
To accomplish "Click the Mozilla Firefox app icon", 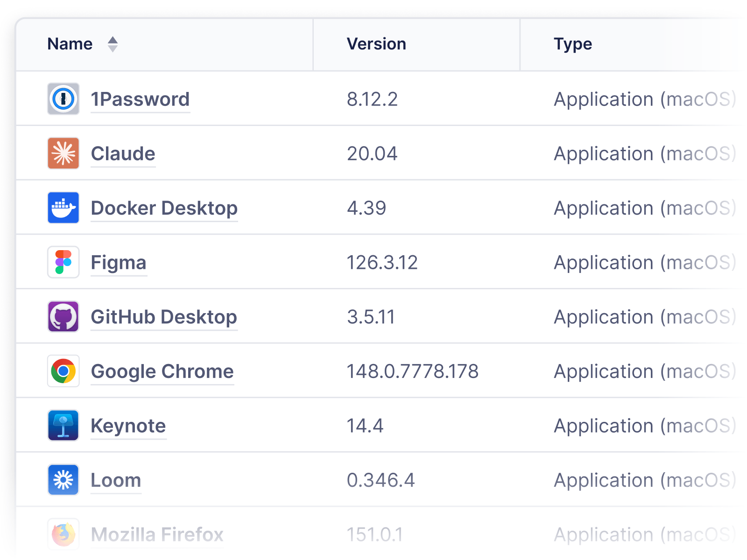I will [63, 534].
